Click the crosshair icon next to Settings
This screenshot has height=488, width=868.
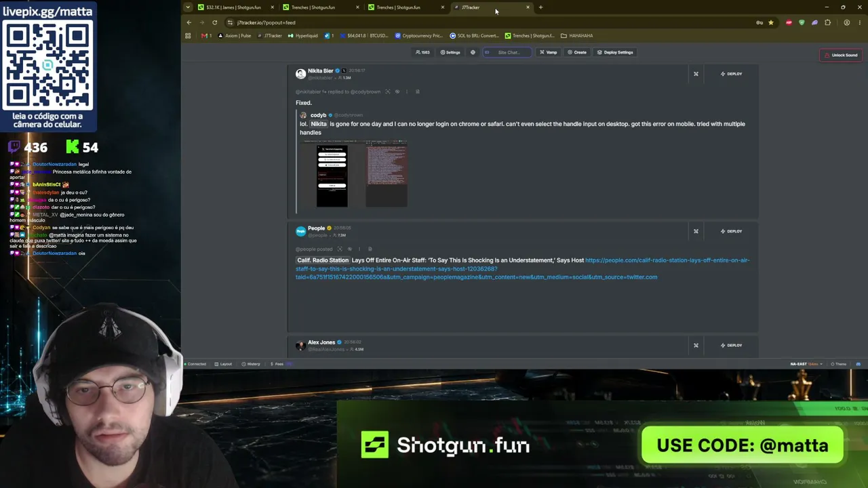point(473,52)
